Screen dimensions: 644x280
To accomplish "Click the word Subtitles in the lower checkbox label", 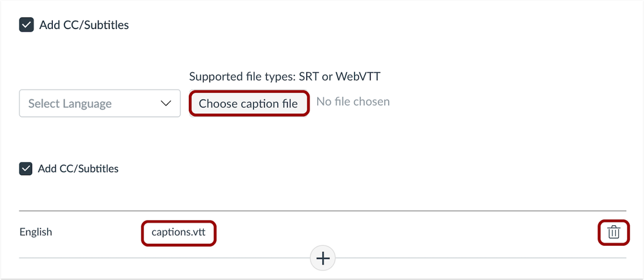I will 98,169.
